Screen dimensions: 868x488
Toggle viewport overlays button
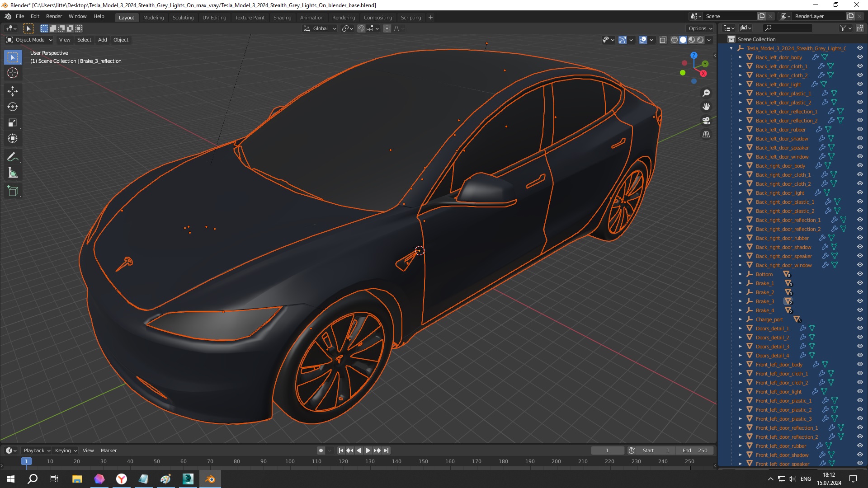[643, 40]
